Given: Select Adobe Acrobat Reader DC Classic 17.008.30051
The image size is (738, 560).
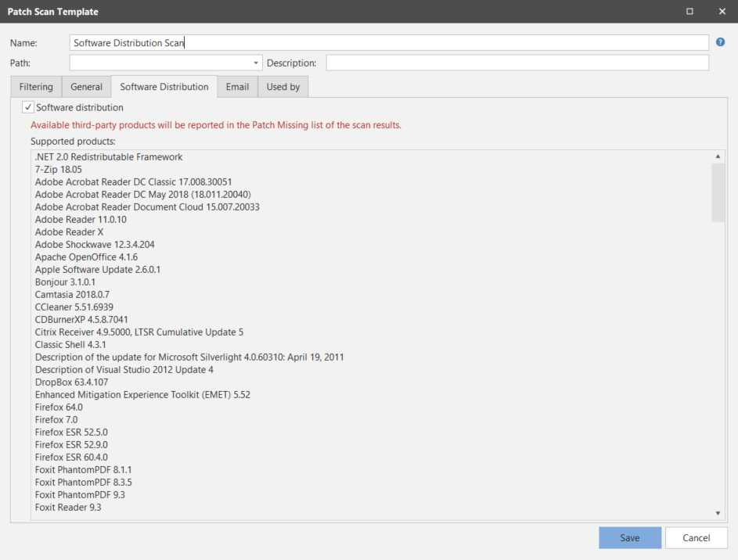Looking at the screenshot, I should tap(133, 182).
